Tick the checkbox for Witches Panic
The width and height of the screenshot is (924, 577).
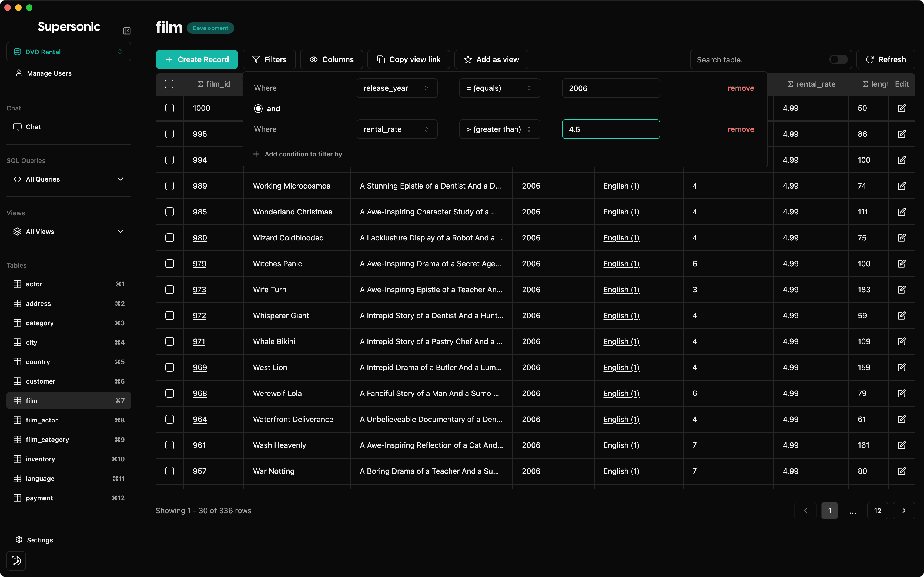click(169, 264)
